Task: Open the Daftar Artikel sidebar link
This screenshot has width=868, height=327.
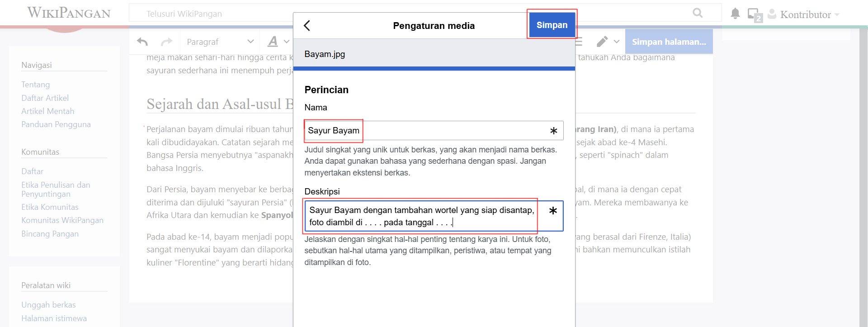Action: [x=45, y=98]
